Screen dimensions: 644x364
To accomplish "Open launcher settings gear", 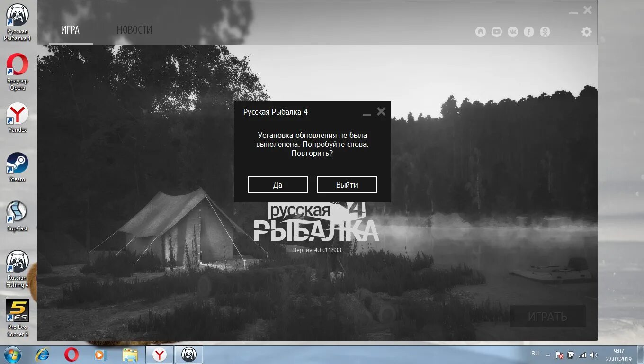I will tap(587, 32).
